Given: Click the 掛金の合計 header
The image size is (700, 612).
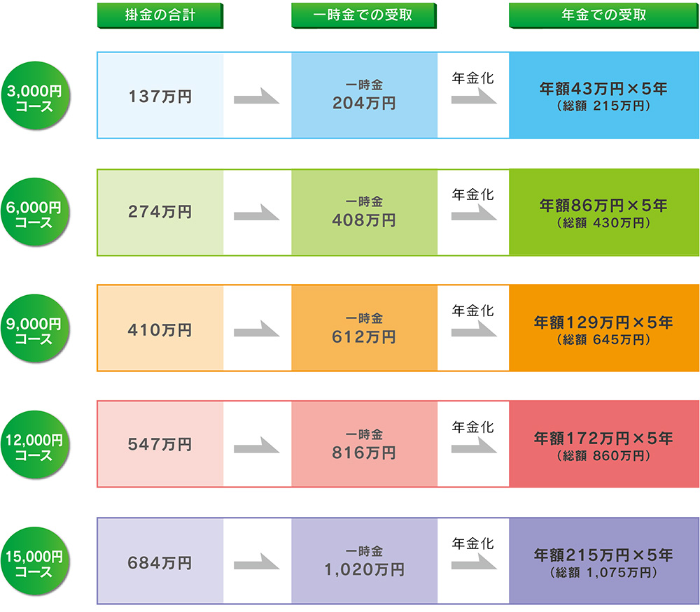Looking at the screenshot, I should coord(160,15).
